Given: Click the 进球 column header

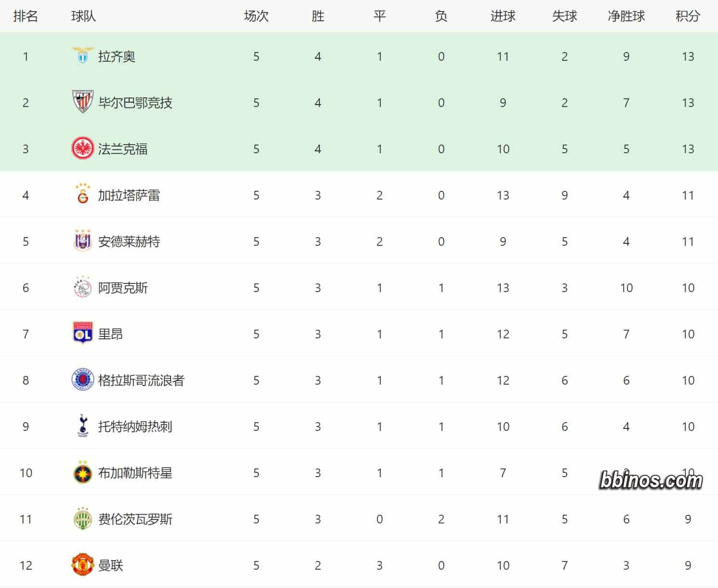Looking at the screenshot, I should click(x=503, y=16).
